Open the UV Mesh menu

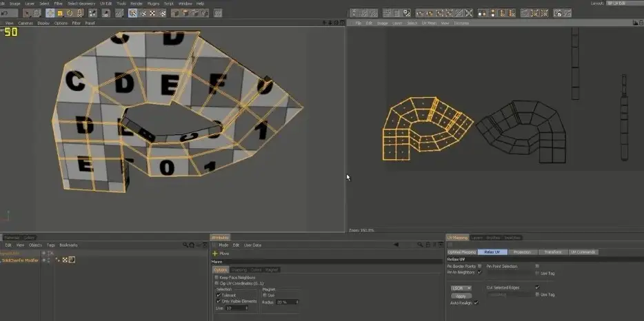pyautogui.click(x=429, y=23)
